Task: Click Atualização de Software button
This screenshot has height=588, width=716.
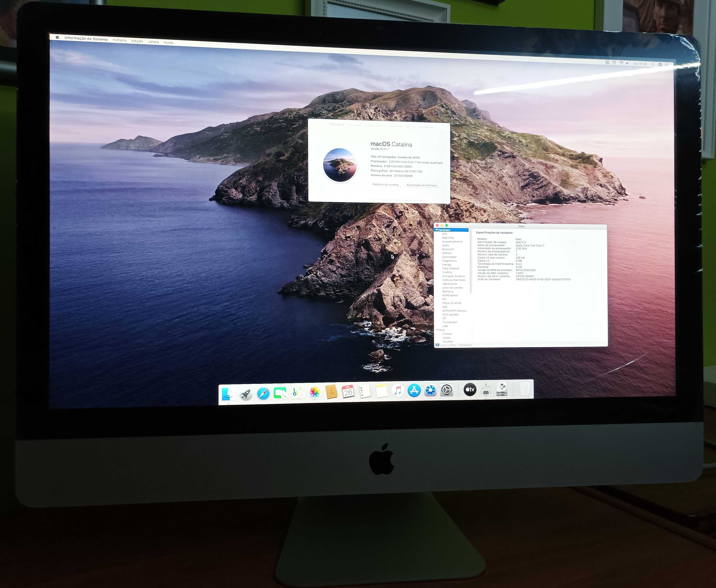Action: click(422, 185)
